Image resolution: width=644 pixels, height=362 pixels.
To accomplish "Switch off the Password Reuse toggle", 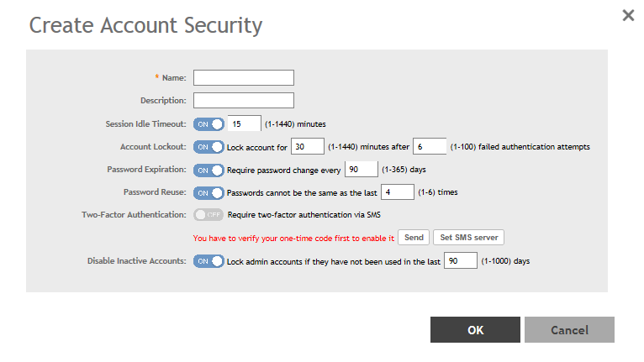I will pyautogui.click(x=209, y=192).
